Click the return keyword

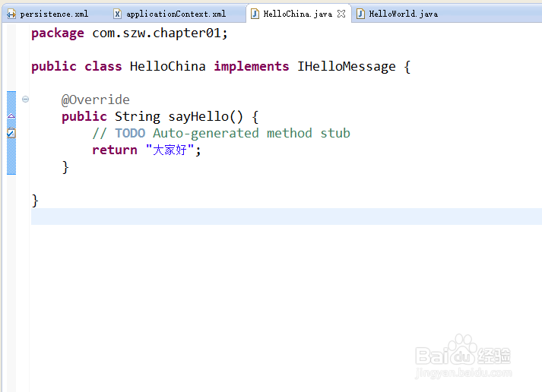pyautogui.click(x=115, y=150)
